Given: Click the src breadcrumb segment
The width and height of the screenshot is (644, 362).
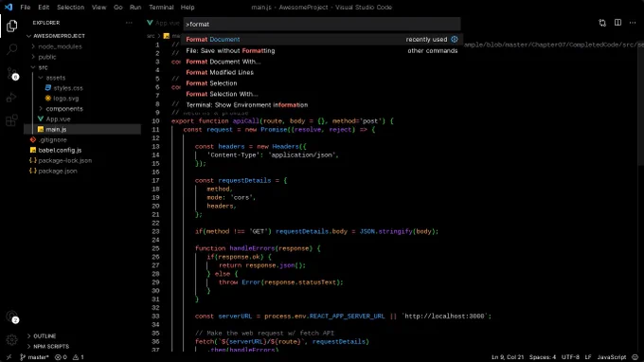Looking at the screenshot, I should click(x=151, y=36).
